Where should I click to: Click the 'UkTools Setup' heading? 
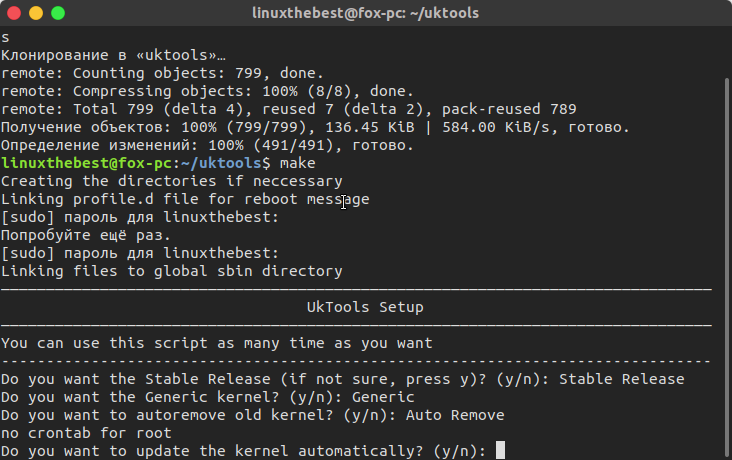(365, 307)
